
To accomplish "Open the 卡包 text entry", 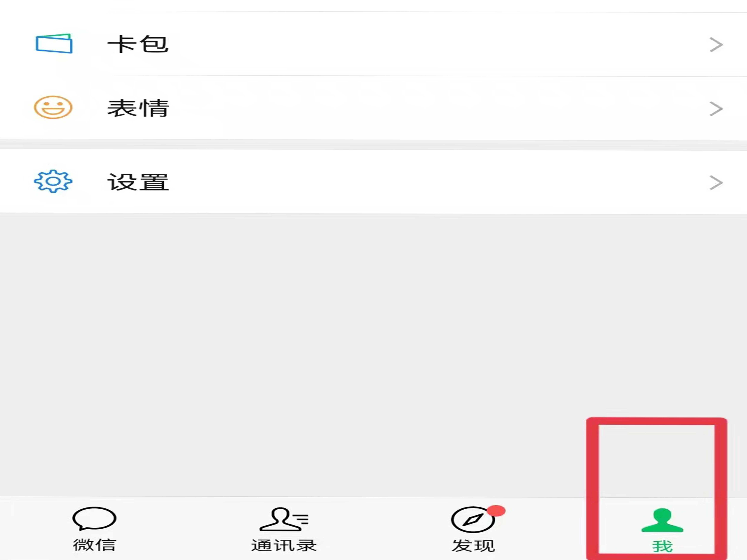I will (138, 44).
